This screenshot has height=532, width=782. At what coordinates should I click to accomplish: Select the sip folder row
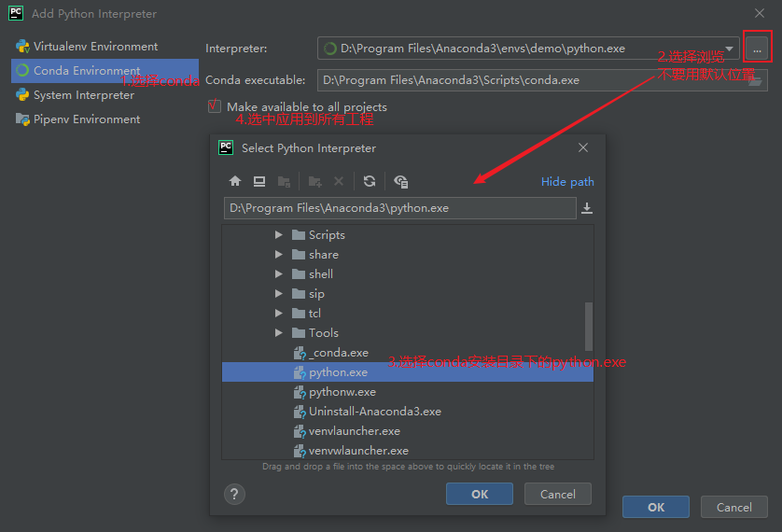pyautogui.click(x=408, y=294)
